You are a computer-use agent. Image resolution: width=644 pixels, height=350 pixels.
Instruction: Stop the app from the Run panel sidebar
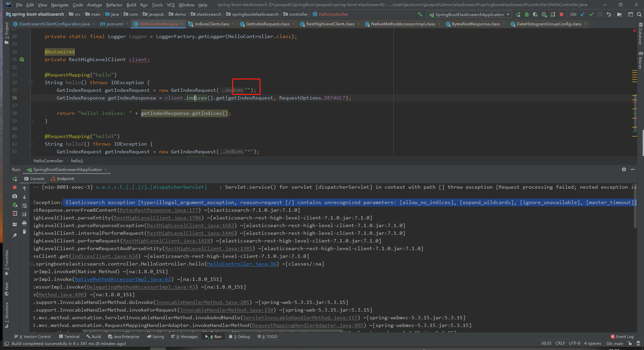tap(15, 188)
